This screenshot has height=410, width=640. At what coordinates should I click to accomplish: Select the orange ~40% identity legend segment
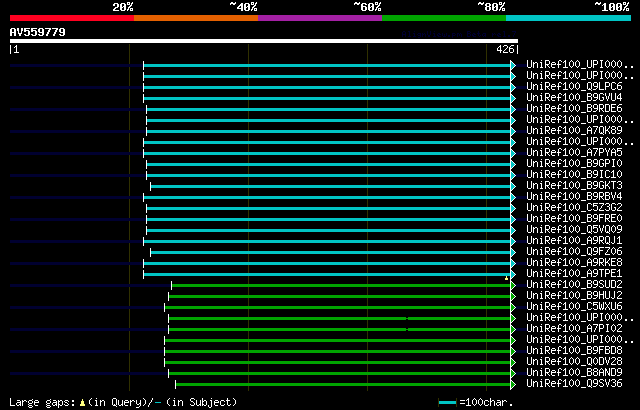click(x=196, y=18)
